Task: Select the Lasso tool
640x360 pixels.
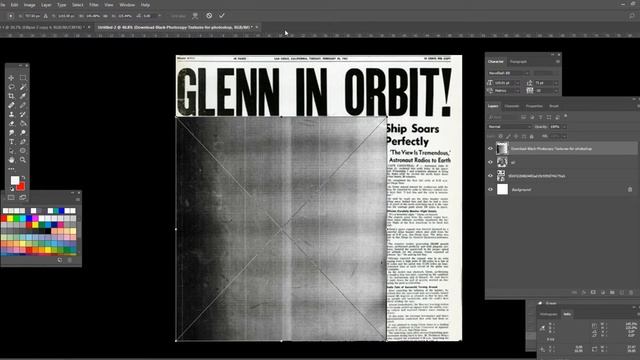Action: 11,87
